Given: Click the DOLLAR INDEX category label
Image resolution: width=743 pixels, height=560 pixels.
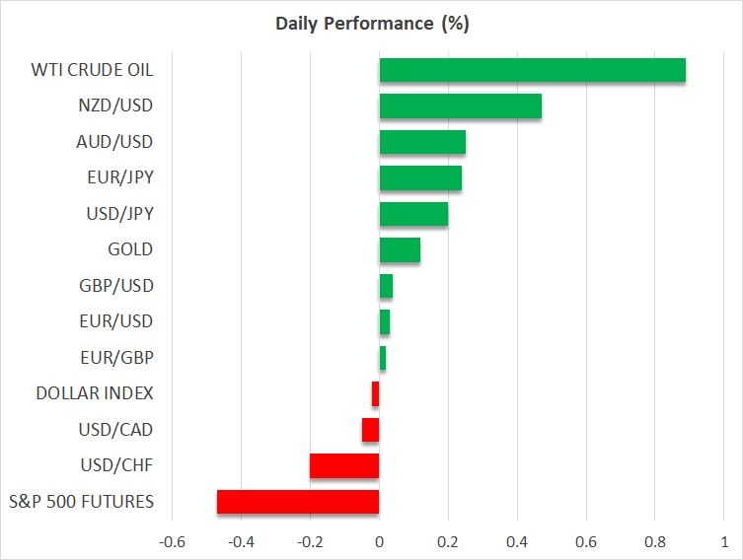Looking at the screenshot, I should (x=95, y=393).
